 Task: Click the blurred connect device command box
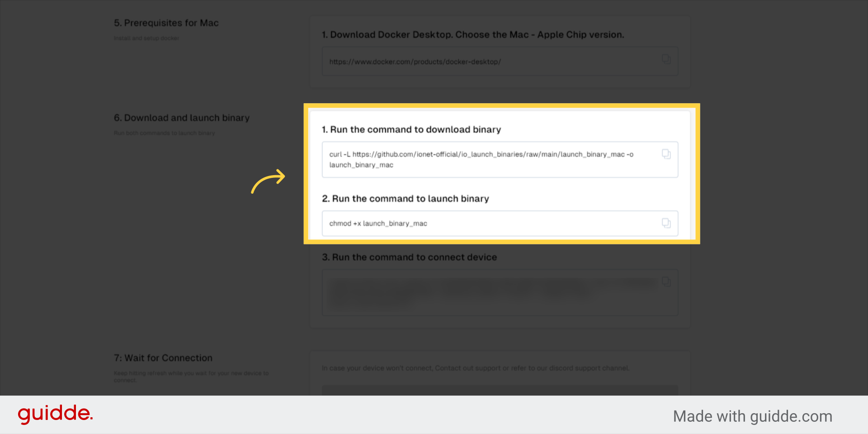[500, 293]
